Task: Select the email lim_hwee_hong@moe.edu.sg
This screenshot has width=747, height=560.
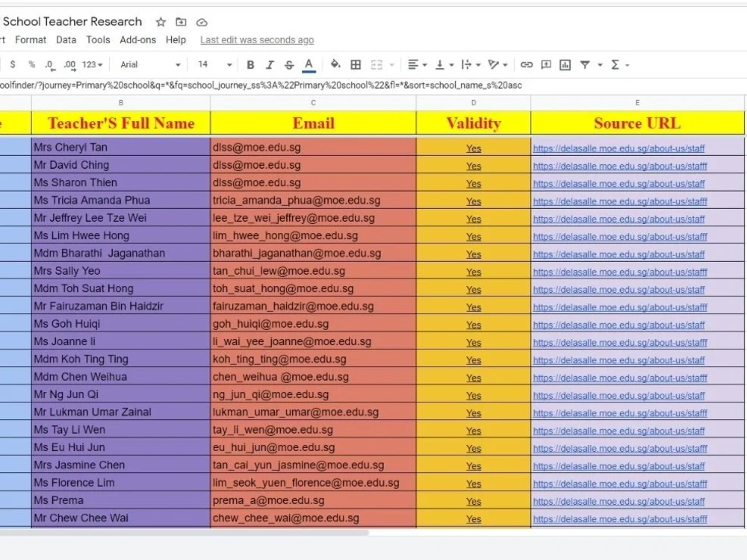Action: [313, 235]
